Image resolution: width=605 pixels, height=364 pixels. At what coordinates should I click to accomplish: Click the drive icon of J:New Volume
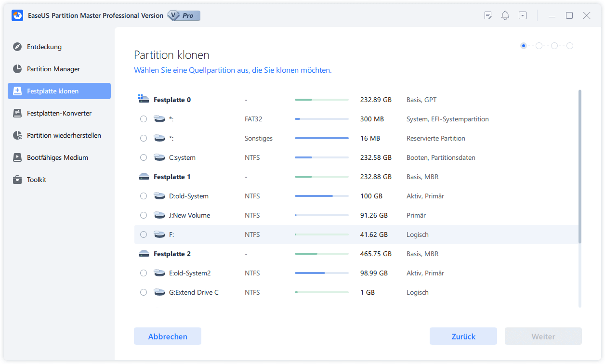(x=159, y=215)
